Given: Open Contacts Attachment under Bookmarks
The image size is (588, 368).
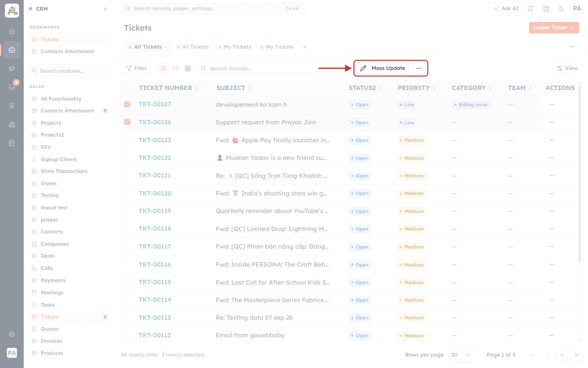Looking at the screenshot, I should coord(67,52).
